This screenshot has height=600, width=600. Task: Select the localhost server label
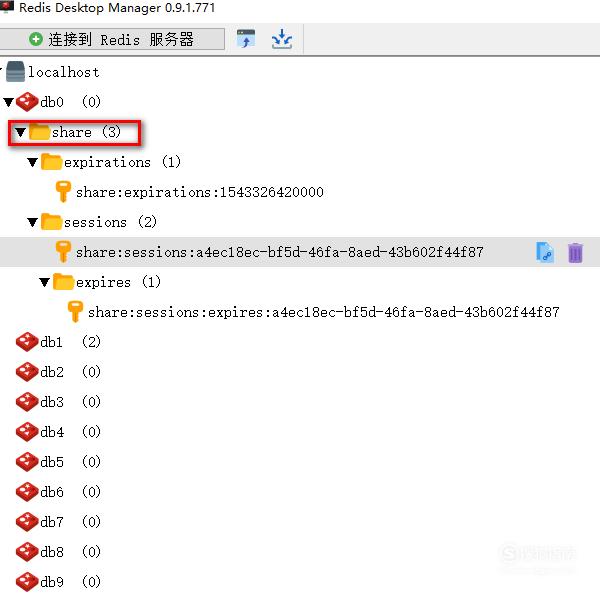pos(64,72)
